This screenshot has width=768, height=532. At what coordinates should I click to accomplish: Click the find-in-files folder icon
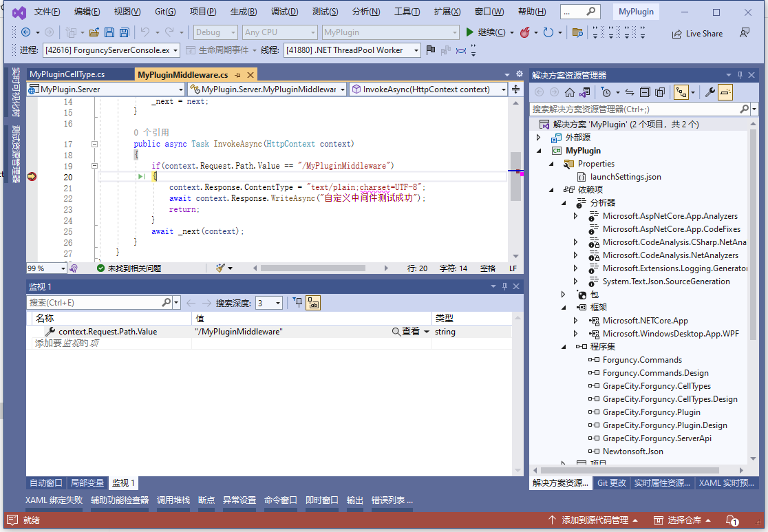pyautogui.click(x=577, y=33)
